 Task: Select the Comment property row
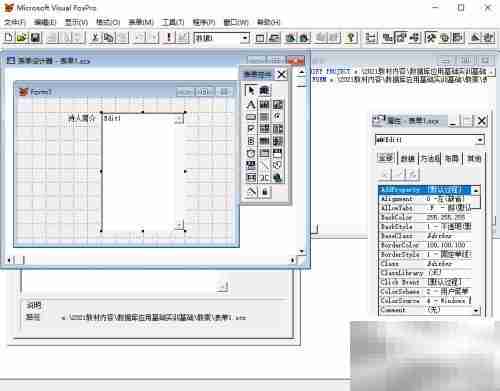pos(426,310)
